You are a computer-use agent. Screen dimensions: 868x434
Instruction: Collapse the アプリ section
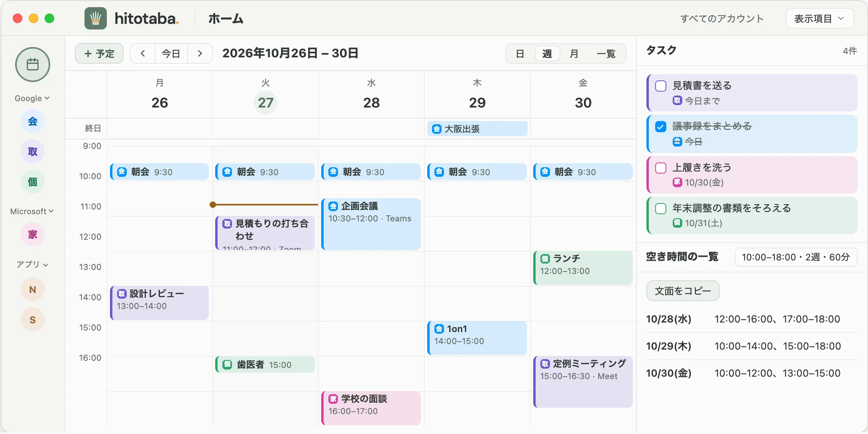click(32, 265)
